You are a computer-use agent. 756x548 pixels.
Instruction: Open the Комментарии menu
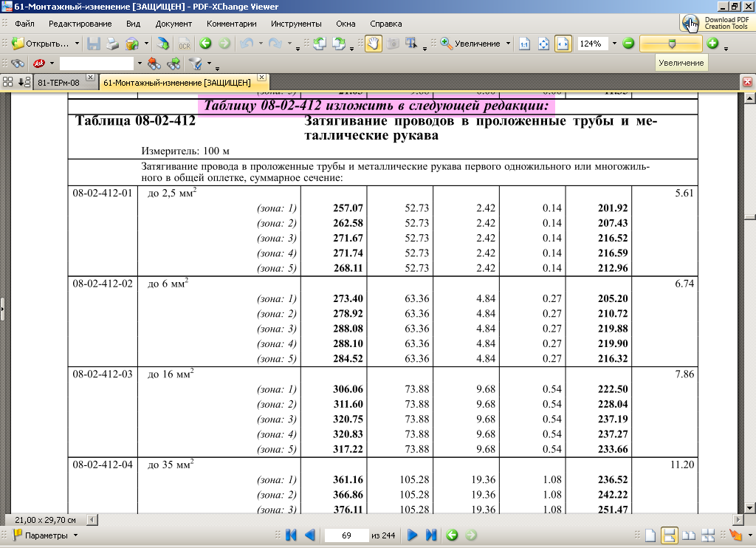232,24
